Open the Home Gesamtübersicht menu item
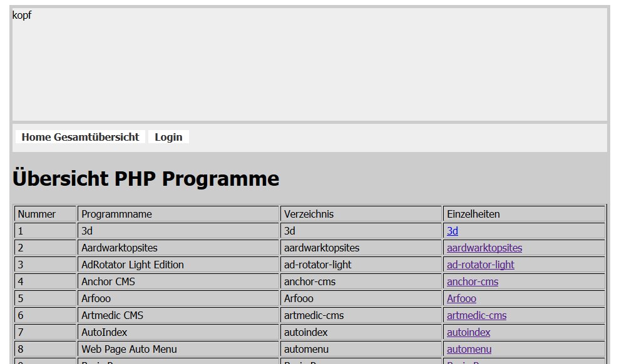619x364 pixels. coord(80,137)
